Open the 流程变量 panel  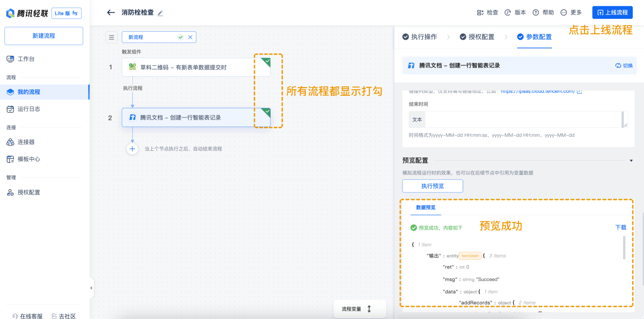pyautogui.click(x=360, y=309)
